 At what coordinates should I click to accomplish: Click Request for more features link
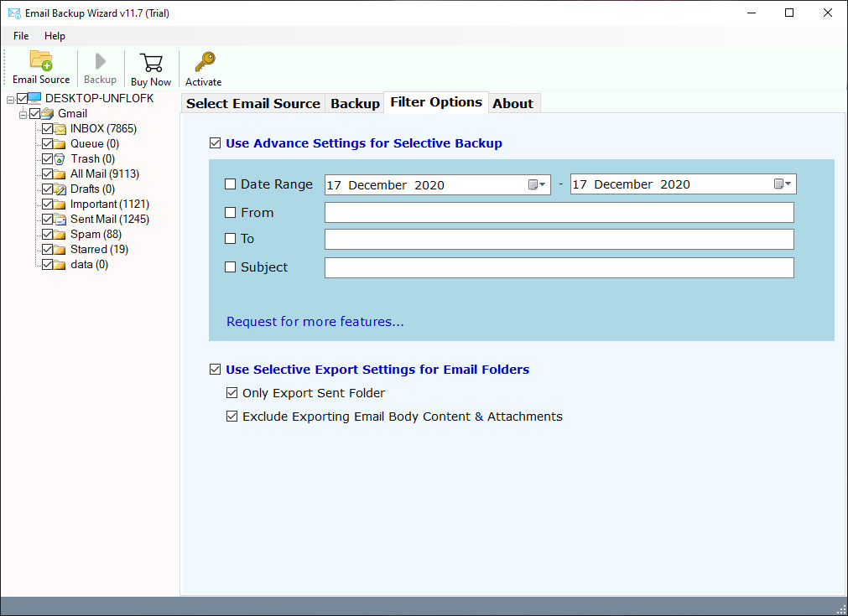pyautogui.click(x=315, y=322)
